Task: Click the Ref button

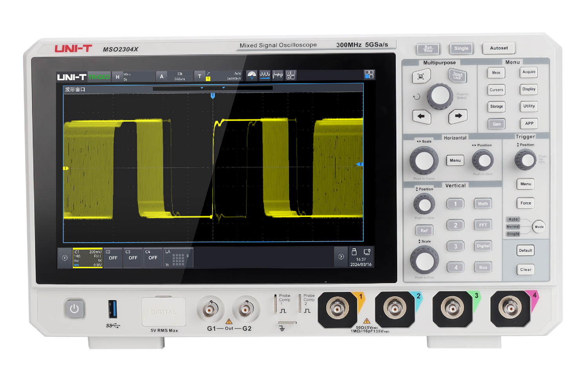Action: pyautogui.click(x=424, y=230)
